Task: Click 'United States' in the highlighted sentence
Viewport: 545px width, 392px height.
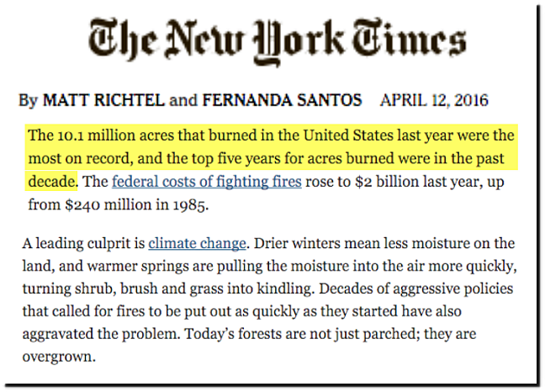Action: point(348,135)
